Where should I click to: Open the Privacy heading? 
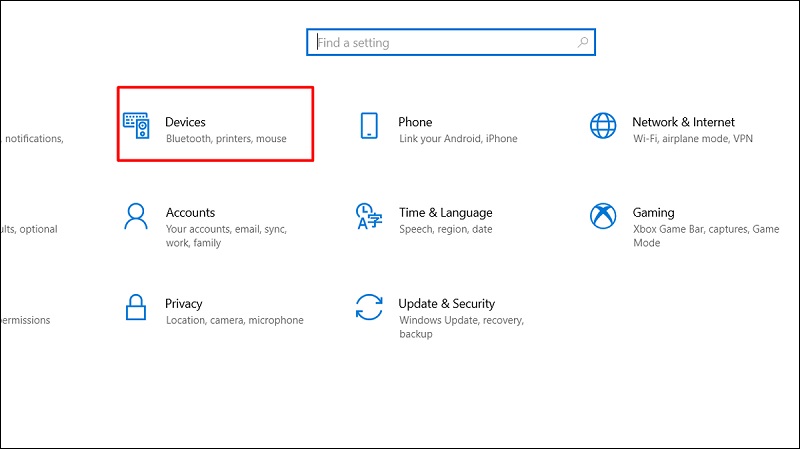184,304
